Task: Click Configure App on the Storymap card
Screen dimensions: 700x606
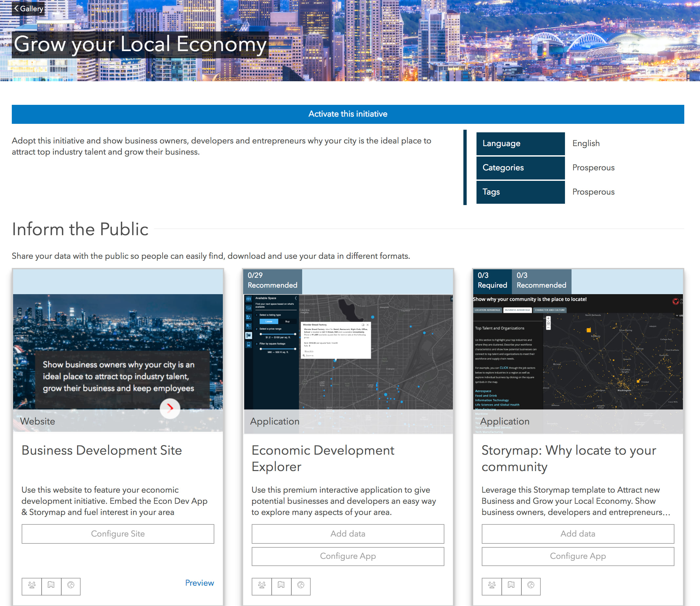Action: point(577,556)
